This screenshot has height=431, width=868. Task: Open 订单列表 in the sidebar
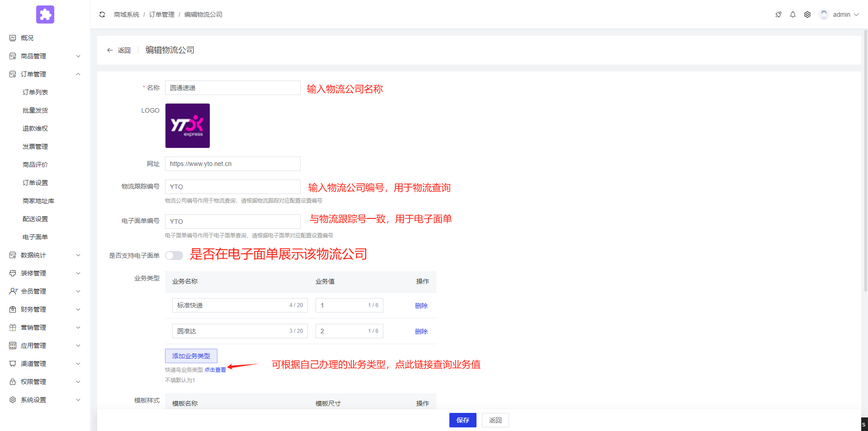[x=35, y=92]
